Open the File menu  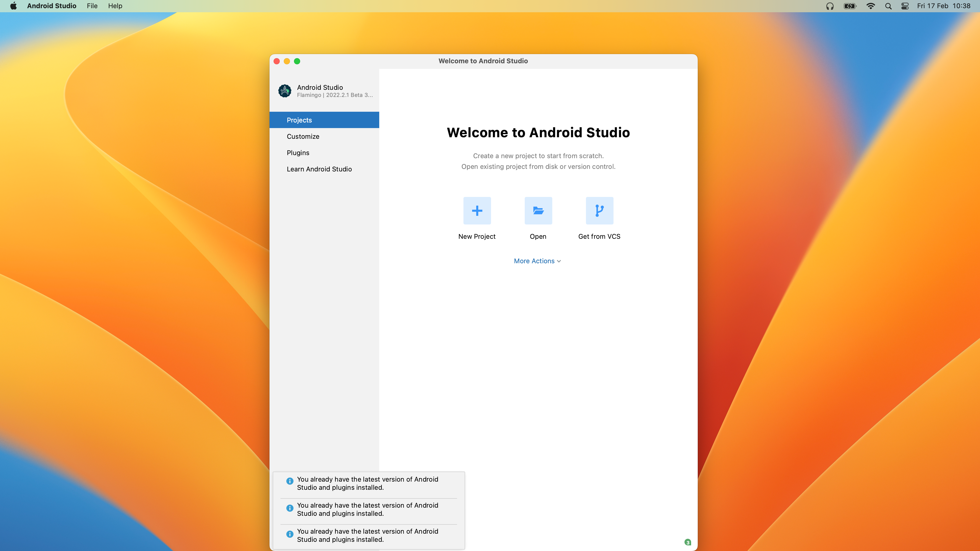(92, 6)
